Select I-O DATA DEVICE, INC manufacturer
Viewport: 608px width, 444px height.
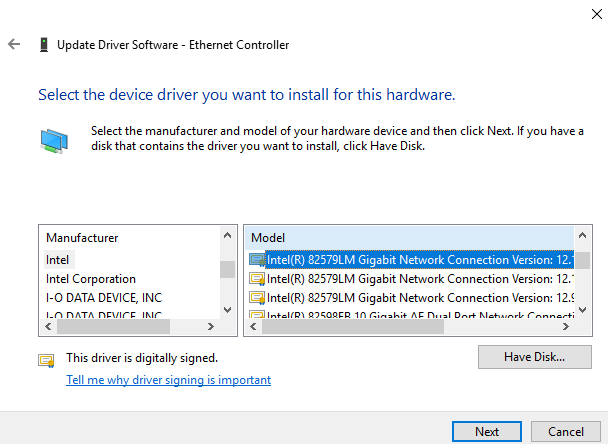(104, 298)
